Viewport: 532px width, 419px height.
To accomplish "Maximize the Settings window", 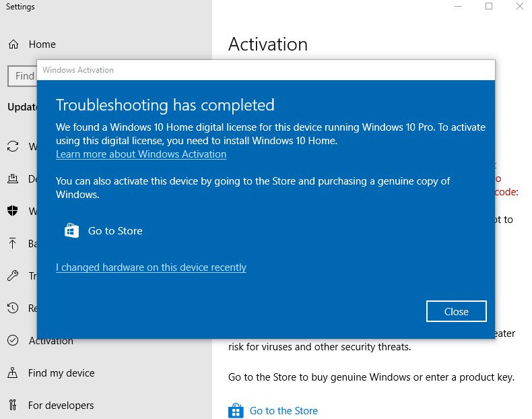I will click(x=489, y=7).
